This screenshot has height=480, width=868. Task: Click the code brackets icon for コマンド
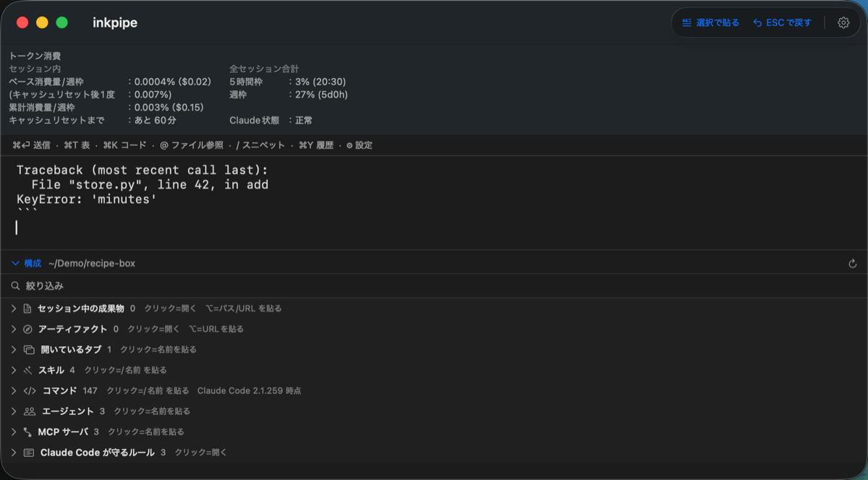pos(30,391)
